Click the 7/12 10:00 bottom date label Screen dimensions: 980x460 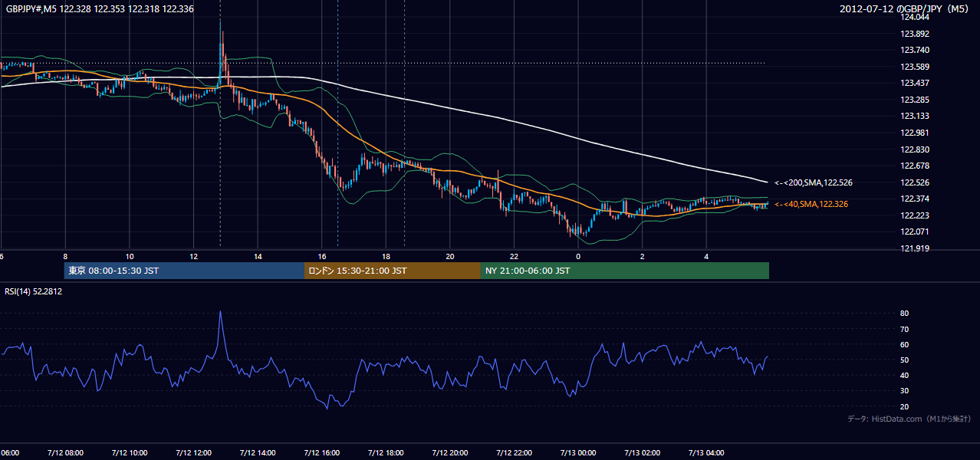130,452
